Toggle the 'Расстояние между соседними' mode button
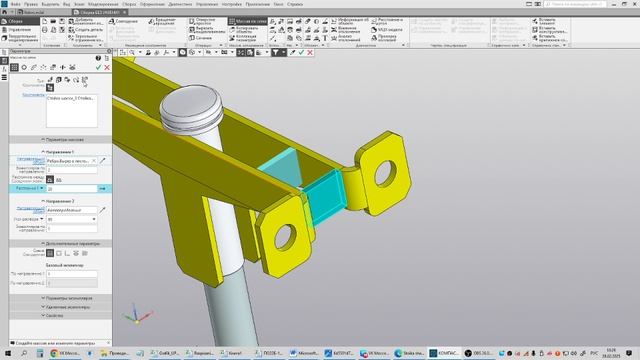The width and height of the screenshot is (640, 360). 50,180
